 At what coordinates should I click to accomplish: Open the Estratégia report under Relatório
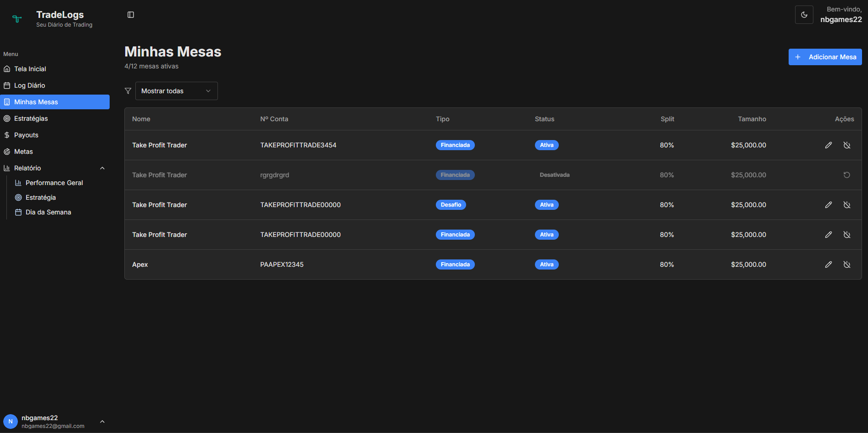coord(41,197)
